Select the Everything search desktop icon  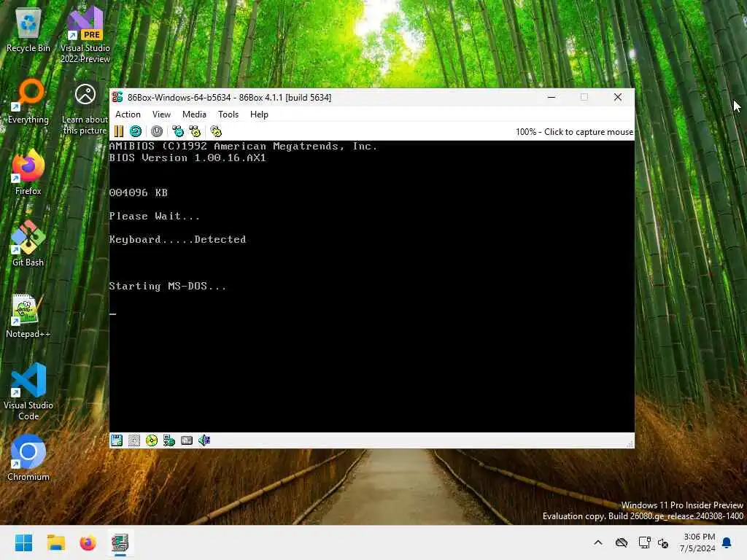click(28, 101)
